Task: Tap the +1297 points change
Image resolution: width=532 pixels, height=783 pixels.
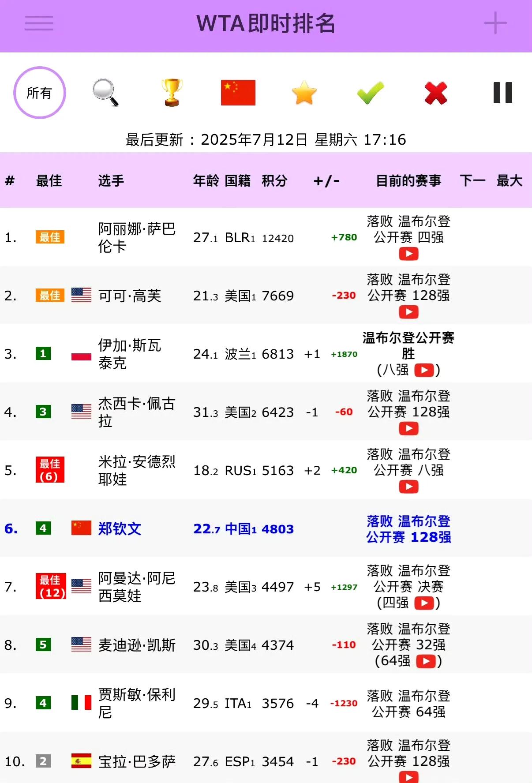Action: (344, 587)
